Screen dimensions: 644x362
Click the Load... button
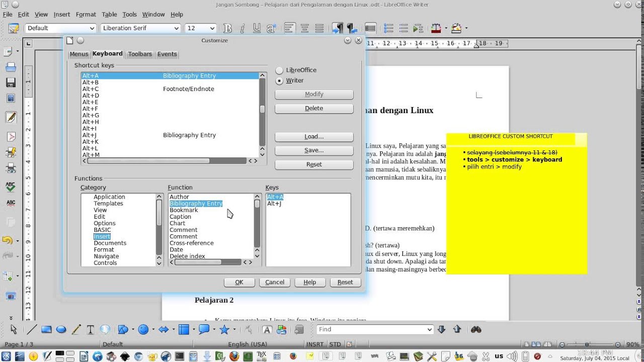[314, 137]
